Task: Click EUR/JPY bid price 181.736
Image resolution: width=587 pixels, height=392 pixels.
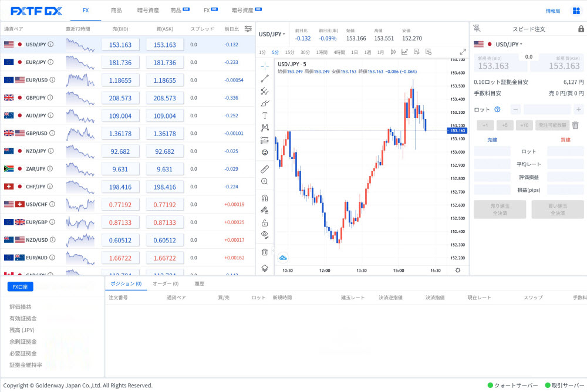Action: tap(120, 62)
